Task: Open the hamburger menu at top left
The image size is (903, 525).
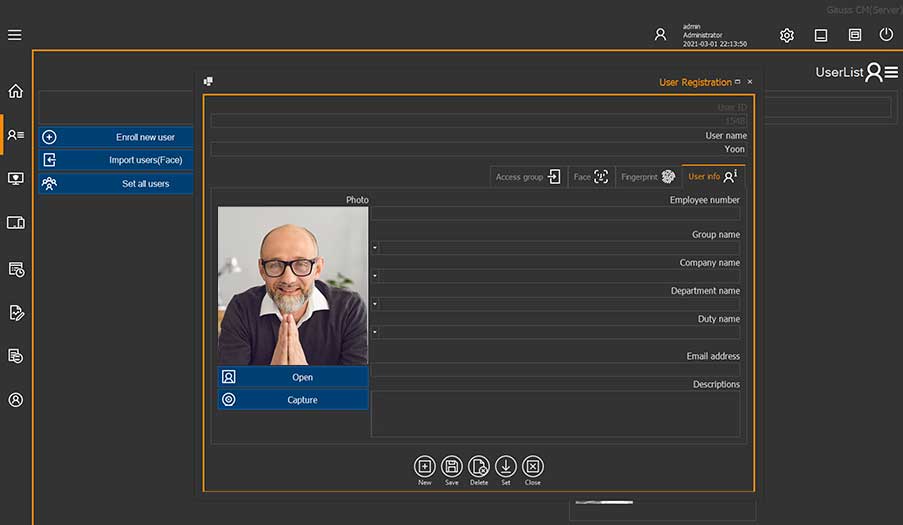Action: pos(14,35)
